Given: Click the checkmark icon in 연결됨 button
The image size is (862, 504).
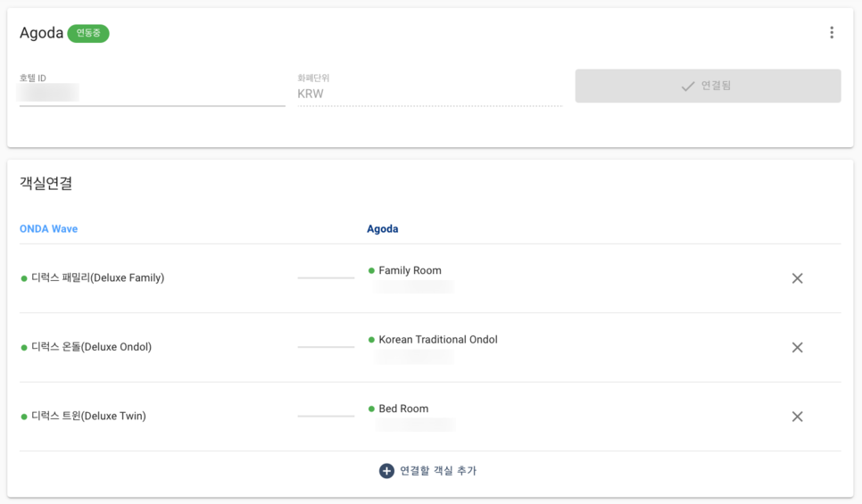Looking at the screenshot, I should tap(688, 87).
